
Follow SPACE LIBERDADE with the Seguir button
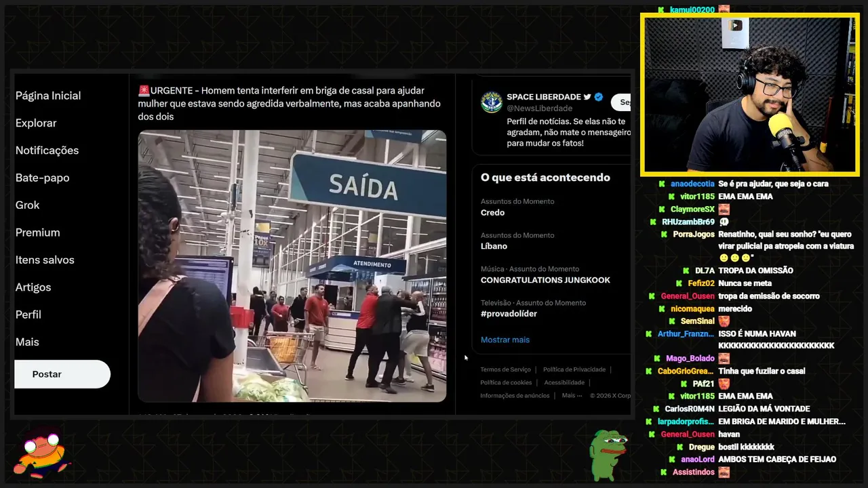pos(621,102)
